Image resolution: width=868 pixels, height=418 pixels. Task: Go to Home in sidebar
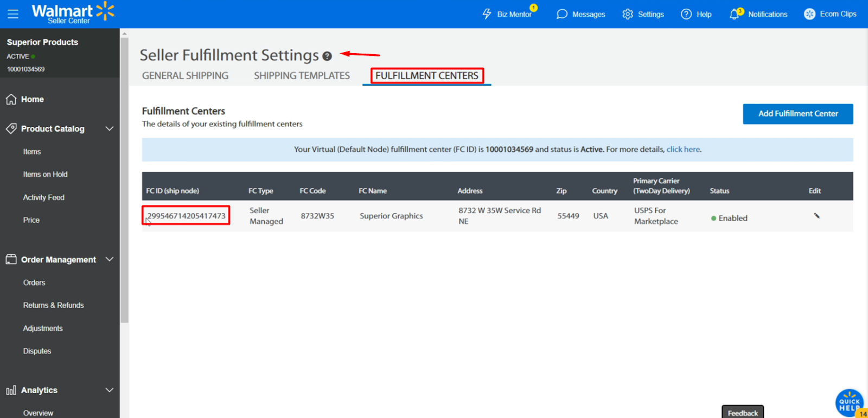pos(33,99)
